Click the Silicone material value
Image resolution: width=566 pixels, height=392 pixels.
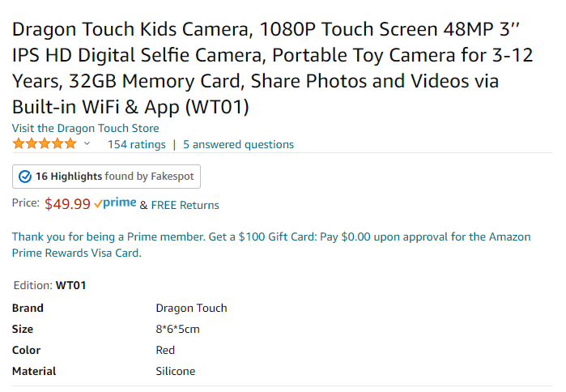tap(176, 371)
